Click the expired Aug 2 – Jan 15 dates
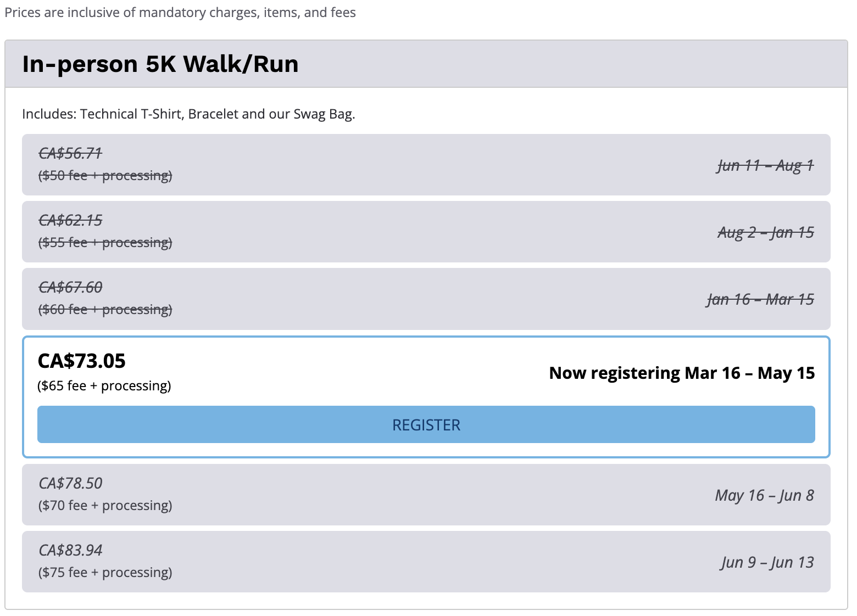 (x=765, y=232)
